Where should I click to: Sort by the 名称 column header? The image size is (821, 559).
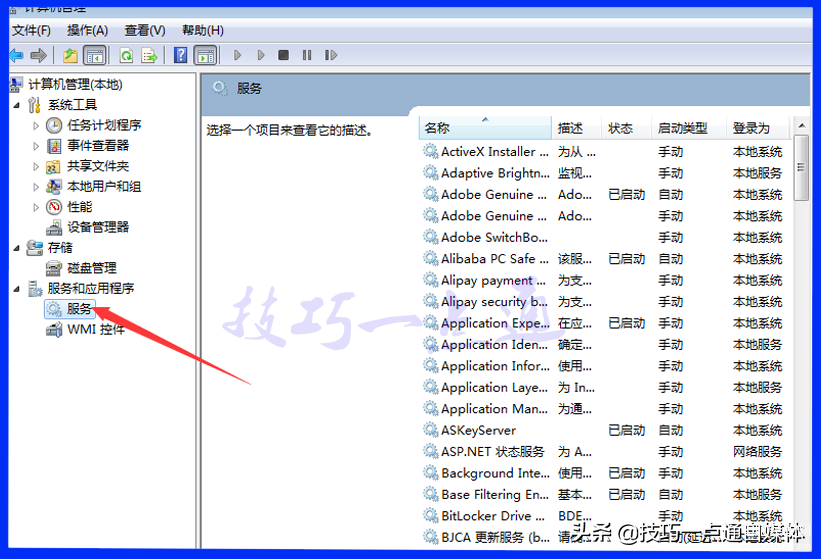[x=485, y=128]
